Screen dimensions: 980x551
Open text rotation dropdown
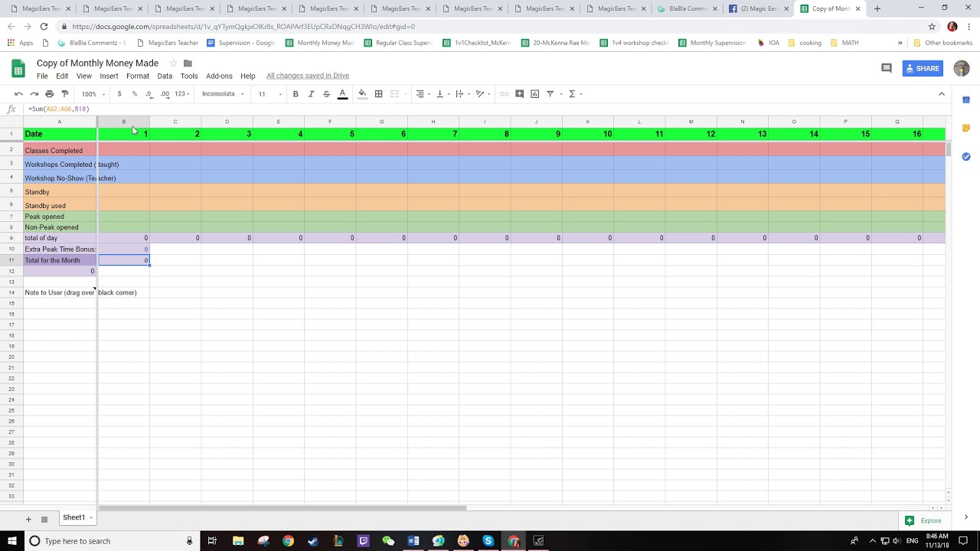482,94
